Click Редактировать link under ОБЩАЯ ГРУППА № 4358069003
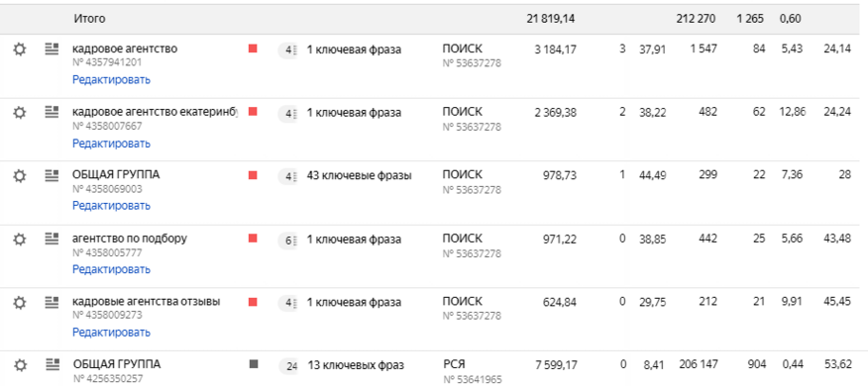The image size is (868, 386). [111, 206]
